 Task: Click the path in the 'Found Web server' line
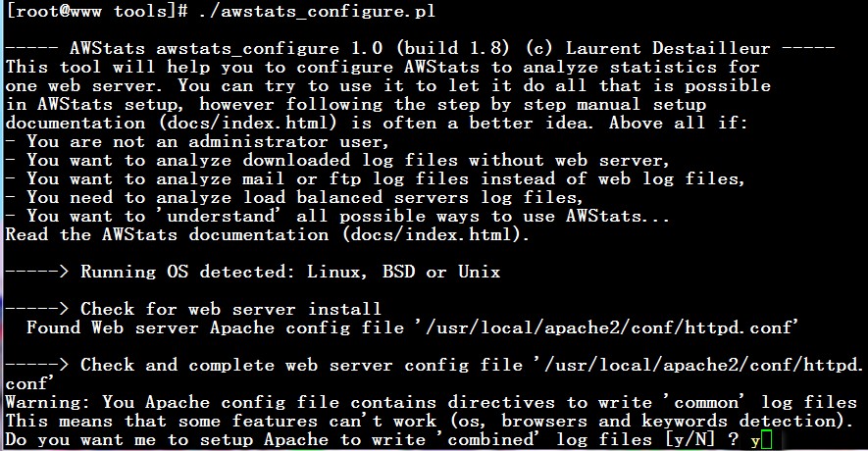tap(607, 328)
